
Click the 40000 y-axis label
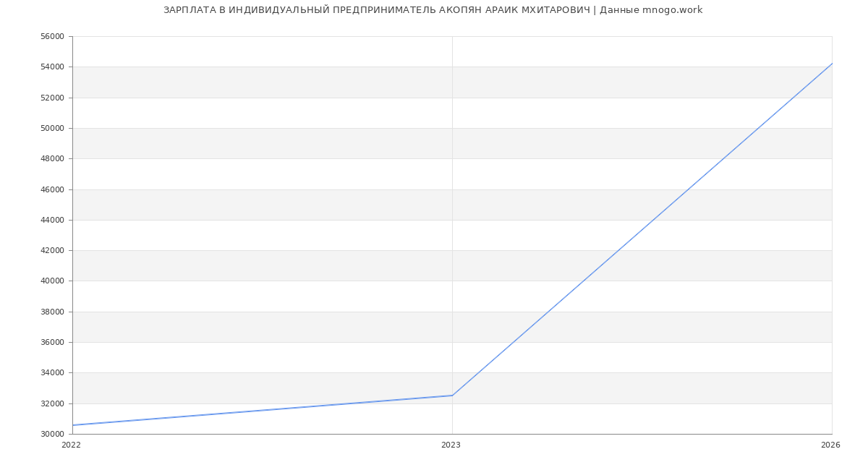[x=54, y=281]
